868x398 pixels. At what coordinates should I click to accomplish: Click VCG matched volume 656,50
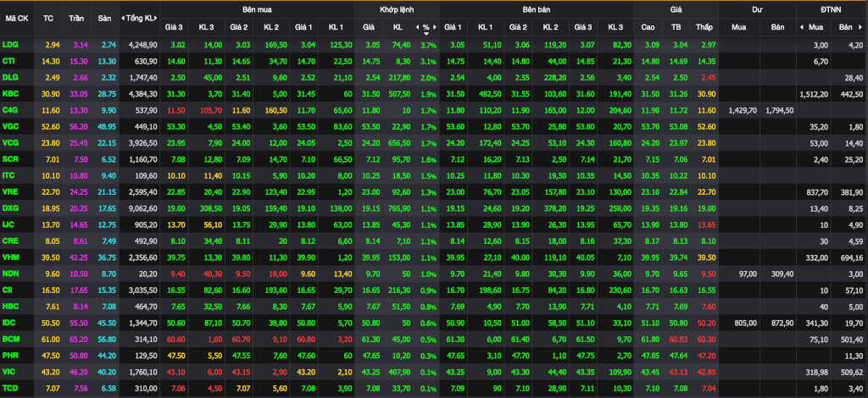pos(398,144)
